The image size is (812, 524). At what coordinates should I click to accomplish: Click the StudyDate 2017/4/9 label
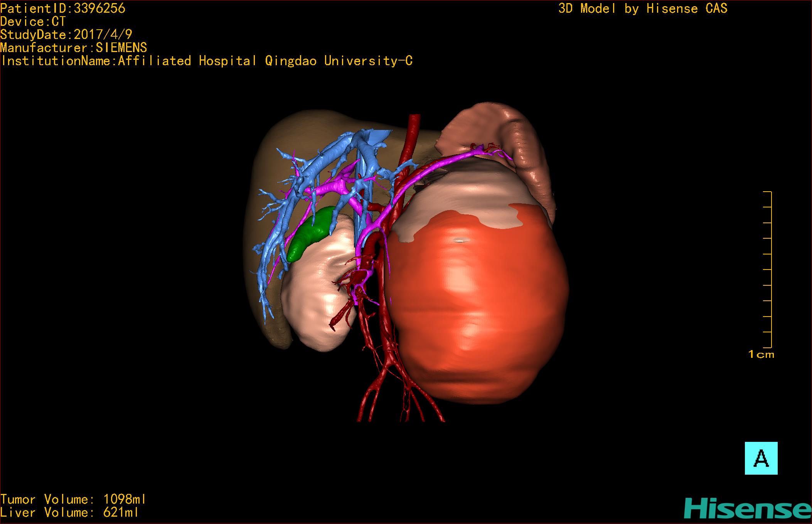tap(66, 35)
